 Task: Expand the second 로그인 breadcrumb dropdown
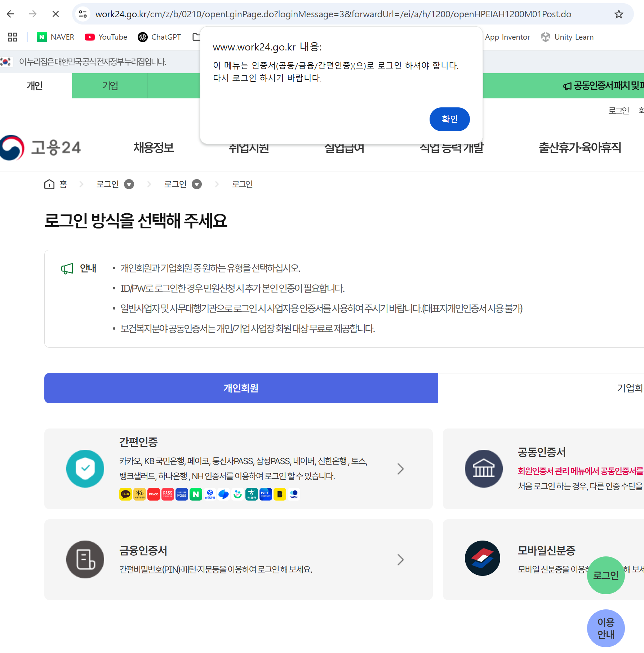pyautogui.click(x=196, y=184)
